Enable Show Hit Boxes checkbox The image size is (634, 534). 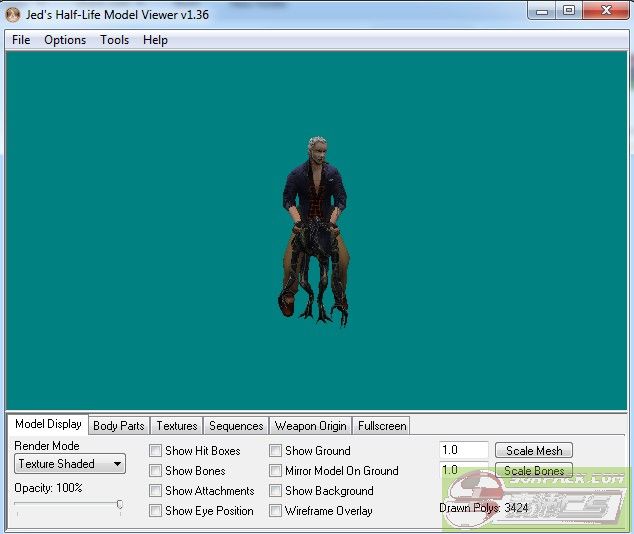pyautogui.click(x=155, y=451)
